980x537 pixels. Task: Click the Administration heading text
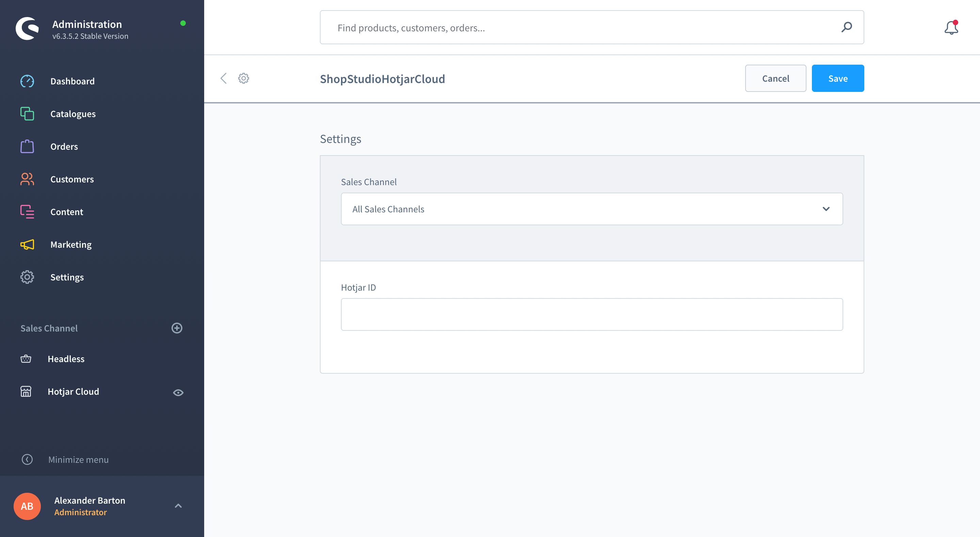click(x=87, y=25)
